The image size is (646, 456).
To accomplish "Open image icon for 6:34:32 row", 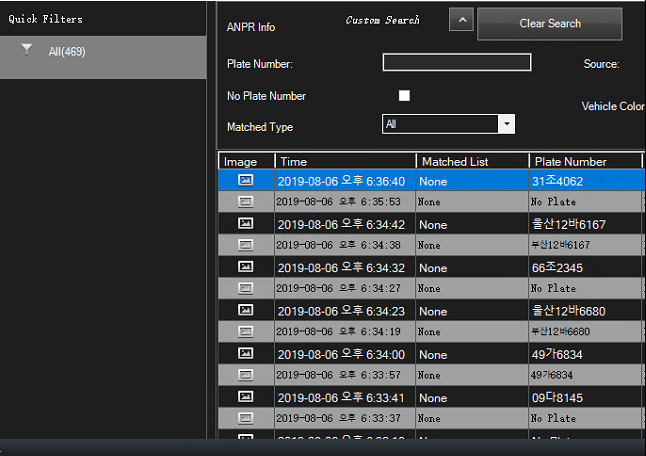I will [x=245, y=267].
